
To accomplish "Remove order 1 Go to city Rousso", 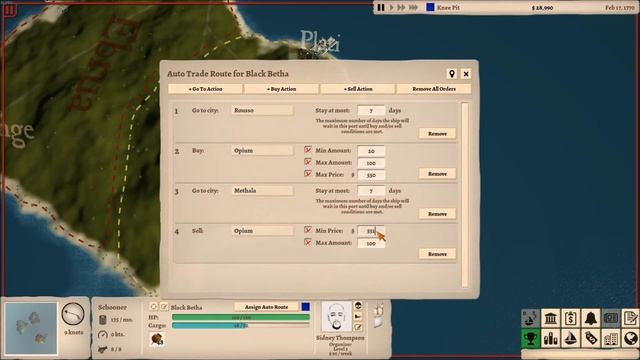I will click(x=437, y=133).
